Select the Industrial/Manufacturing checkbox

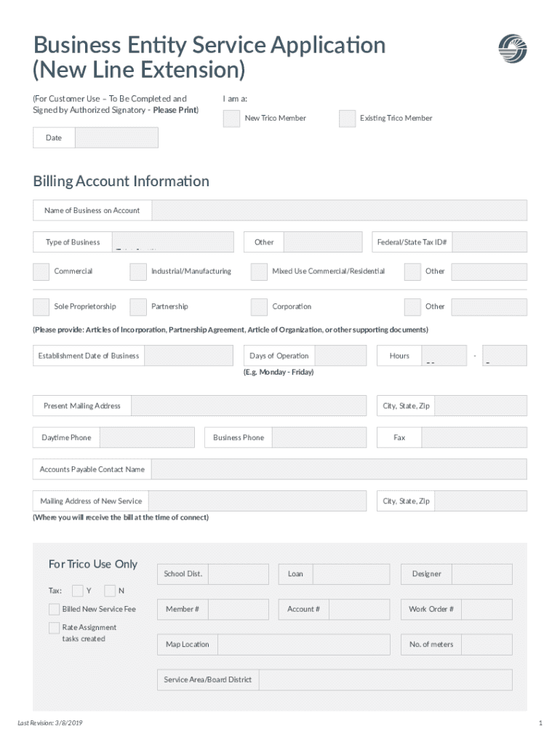(x=138, y=271)
